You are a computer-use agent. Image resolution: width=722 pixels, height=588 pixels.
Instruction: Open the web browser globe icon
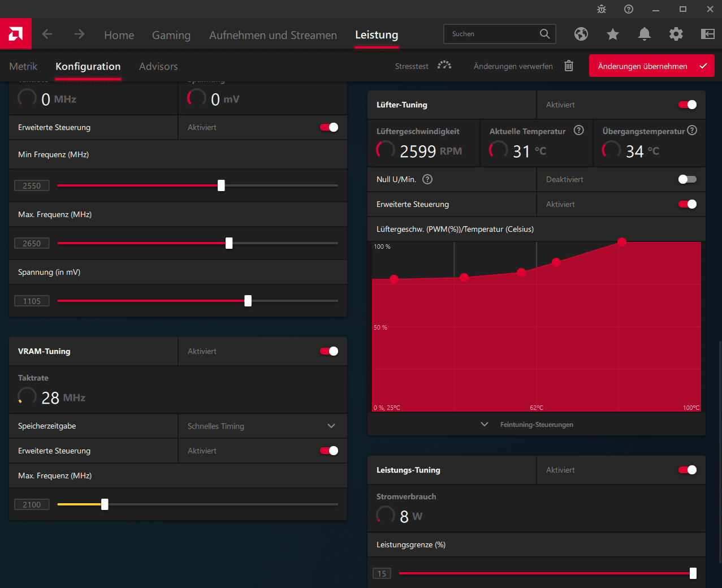click(x=581, y=34)
